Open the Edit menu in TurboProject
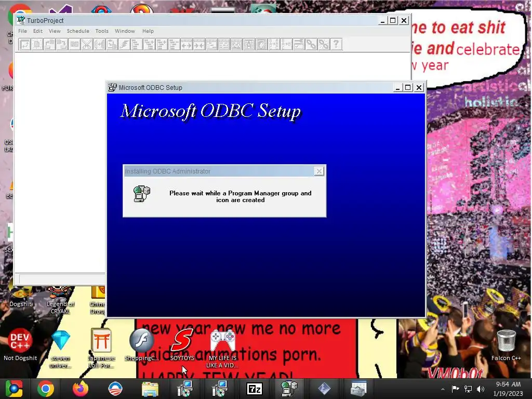 tap(37, 31)
